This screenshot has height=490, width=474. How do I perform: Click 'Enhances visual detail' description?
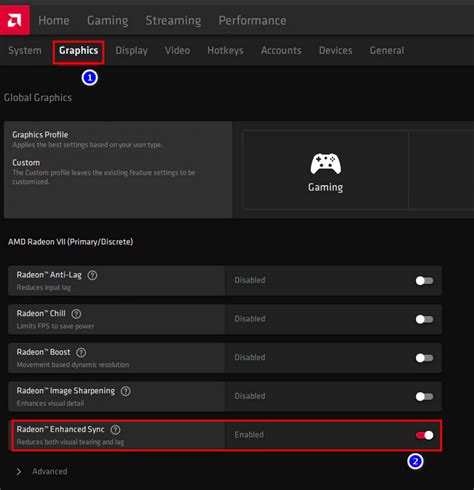[x=50, y=404]
